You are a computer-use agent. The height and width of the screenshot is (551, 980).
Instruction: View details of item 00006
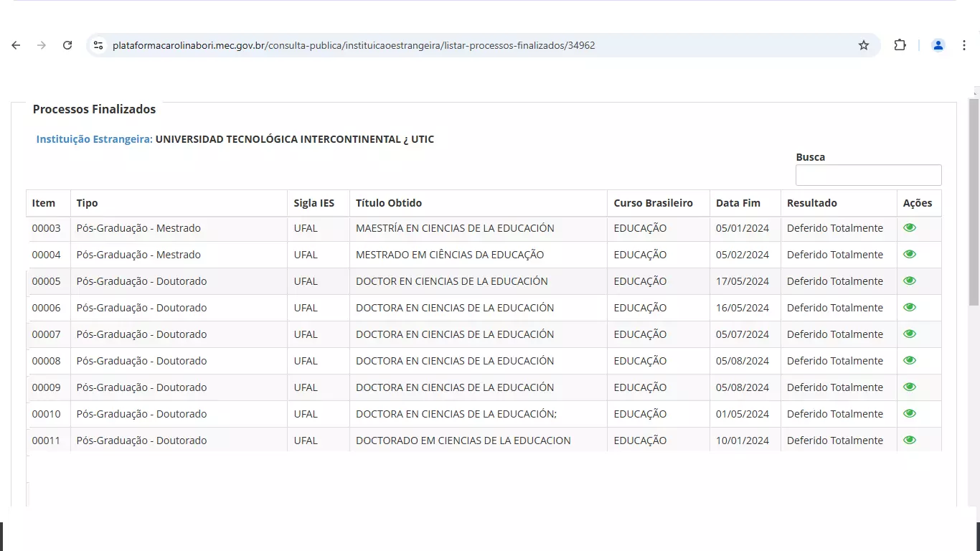click(910, 308)
